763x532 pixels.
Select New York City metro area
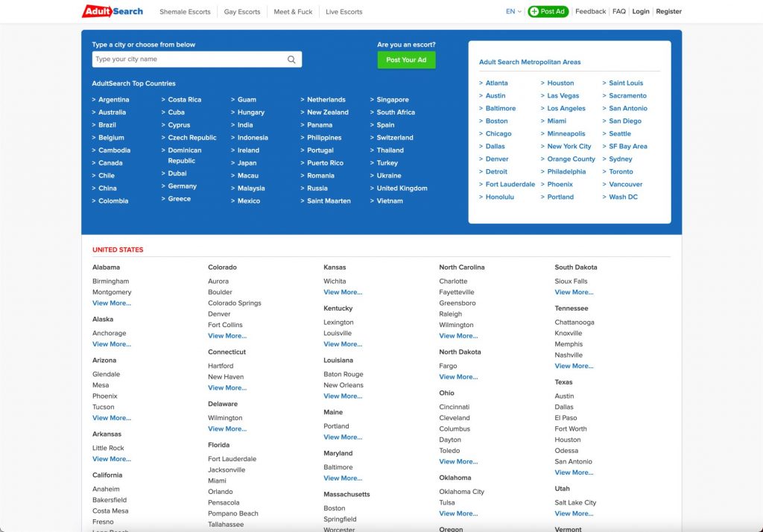569,146
